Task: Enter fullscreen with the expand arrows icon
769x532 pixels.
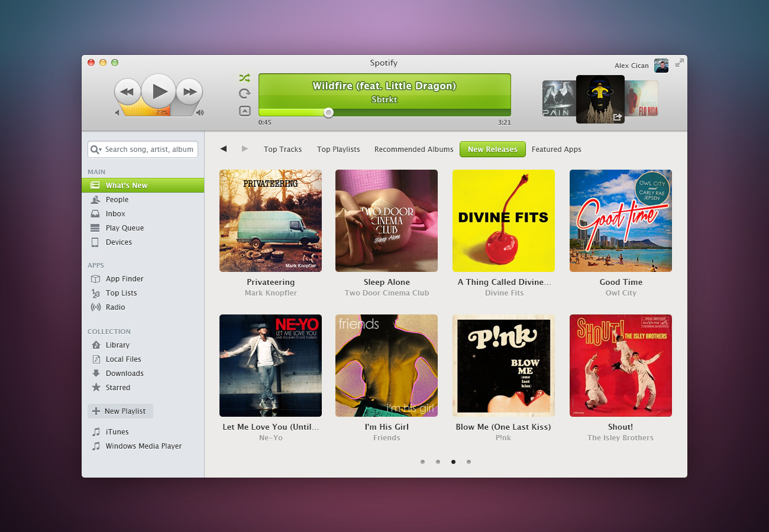Action: [x=680, y=63]
